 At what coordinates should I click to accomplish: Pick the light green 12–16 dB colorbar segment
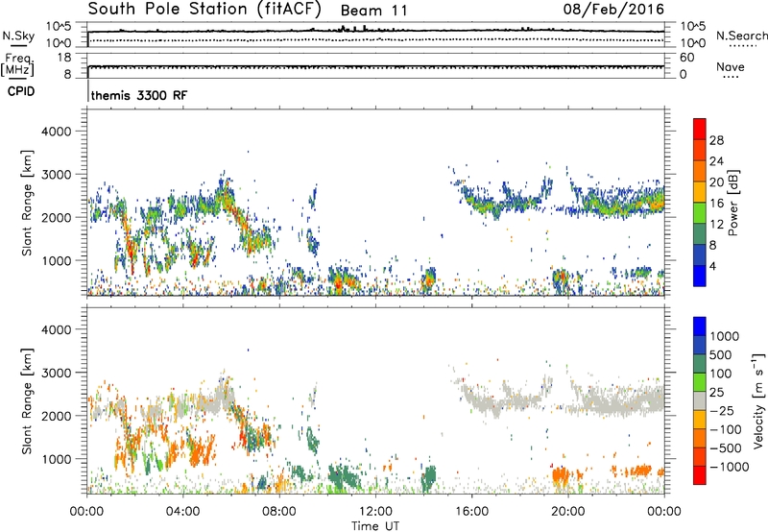[700, 212]
